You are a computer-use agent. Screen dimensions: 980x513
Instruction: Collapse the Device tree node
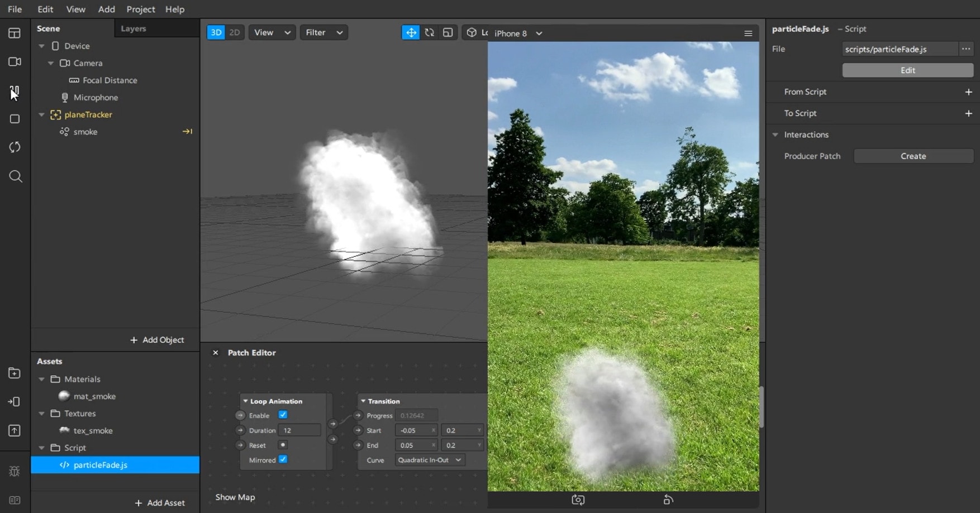click(x=42, y=46)
